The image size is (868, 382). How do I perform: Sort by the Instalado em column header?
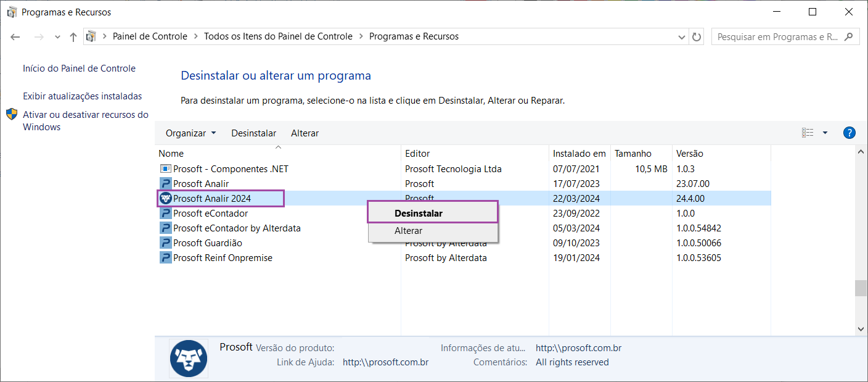pyautogui.click(x=579, y=154)
